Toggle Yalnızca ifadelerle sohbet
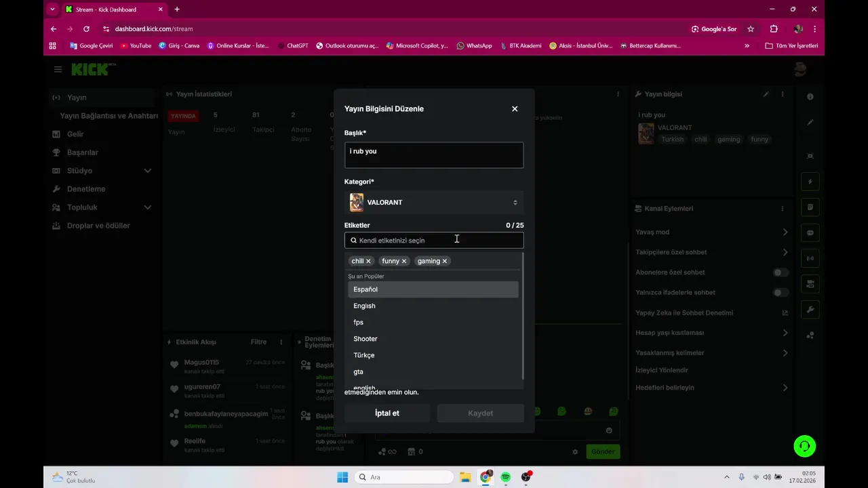The height and width of the screenshot is (488, 868). pyautogui.click(x=781, y=293)
